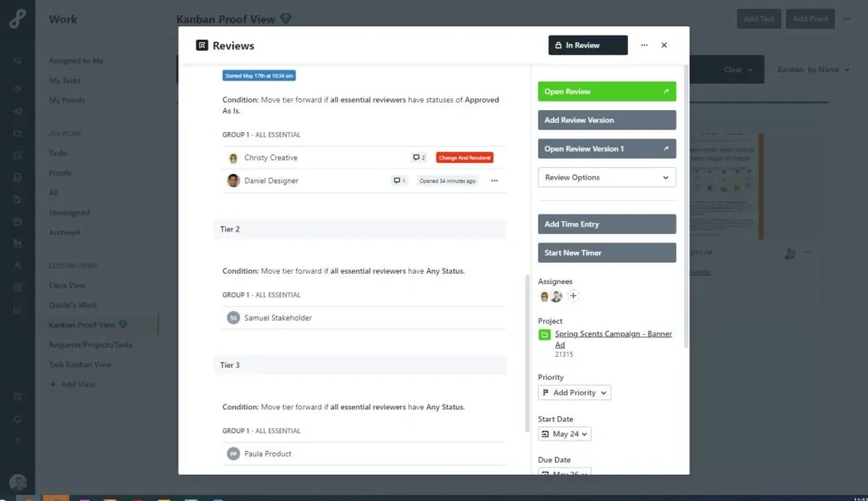Add an assignee with the plus button
This screenshot has width=868, height=501.
tap(573, 296)
